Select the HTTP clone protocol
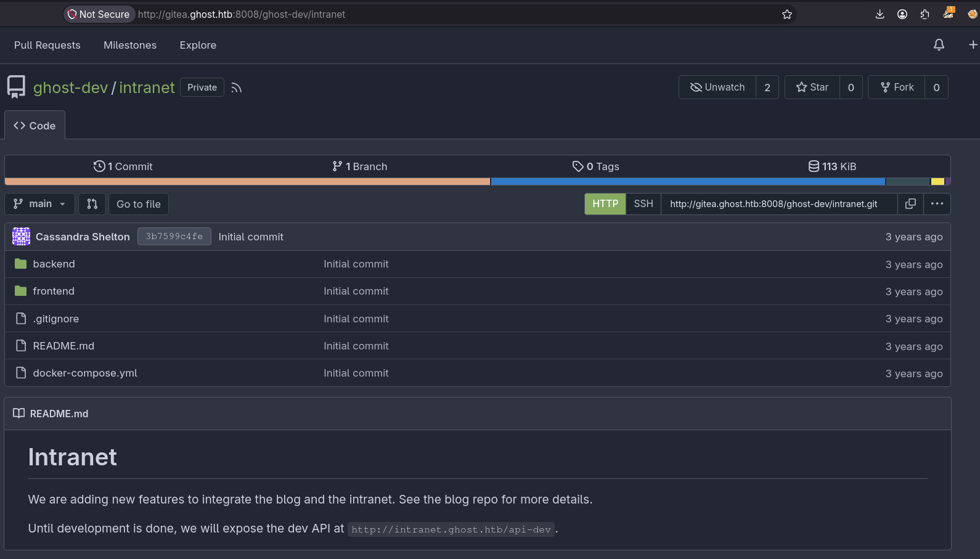 (605, 204)
